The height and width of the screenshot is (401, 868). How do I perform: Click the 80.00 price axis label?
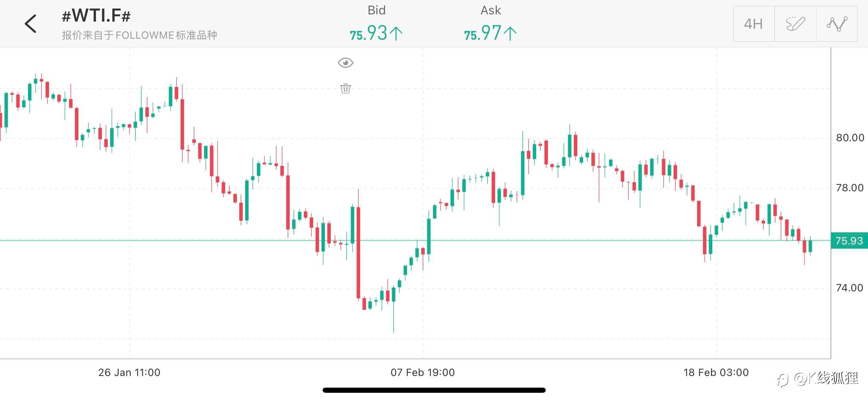tap(849, 138)
